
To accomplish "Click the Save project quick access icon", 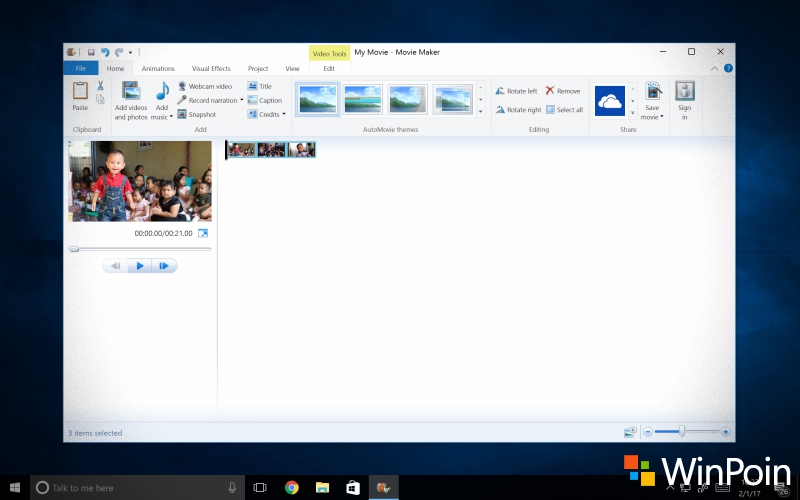I will (91, 52).
